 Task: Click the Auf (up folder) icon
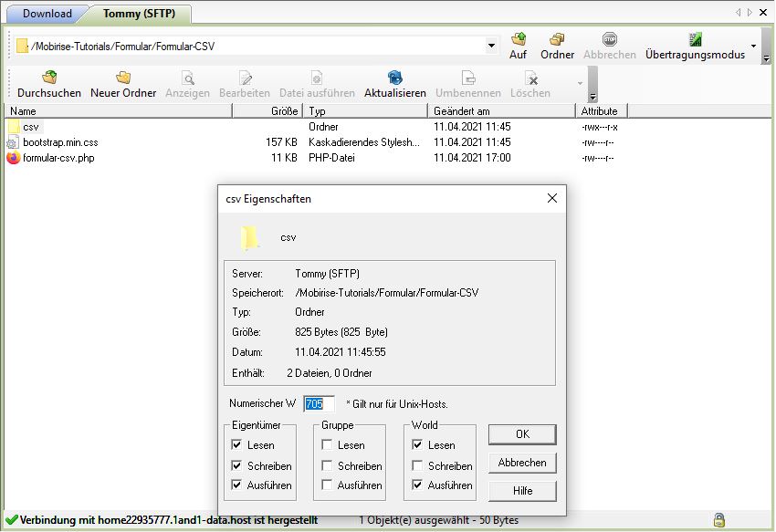[x=518, y=39]
